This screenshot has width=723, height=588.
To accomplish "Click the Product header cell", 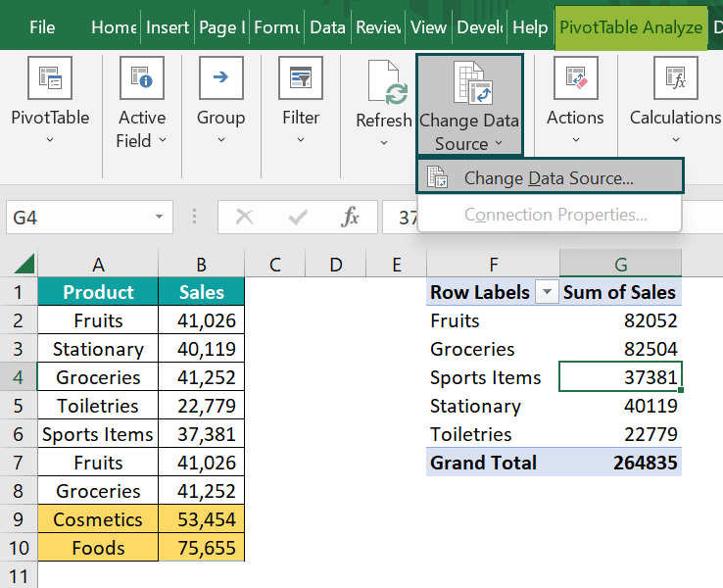I will point(98,292).
